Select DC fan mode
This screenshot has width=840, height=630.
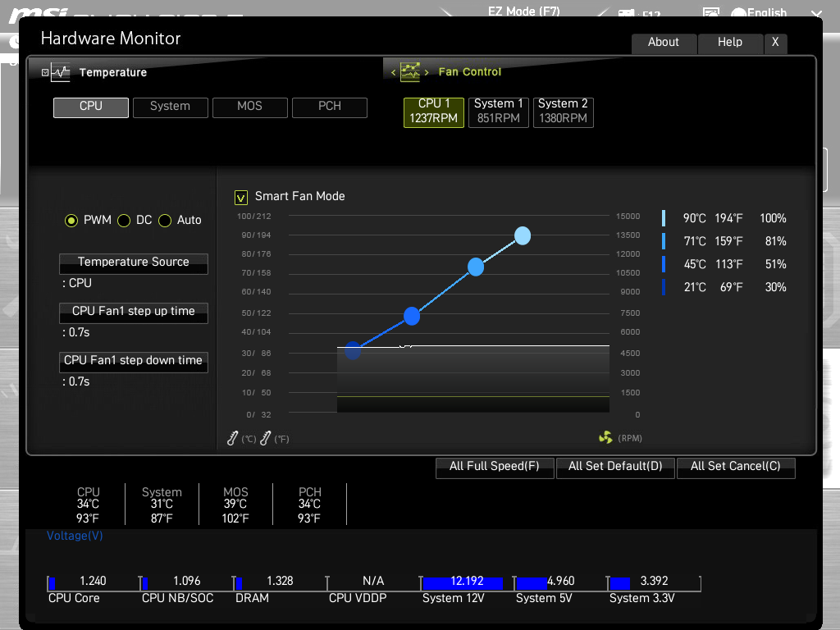click(124, 220)
